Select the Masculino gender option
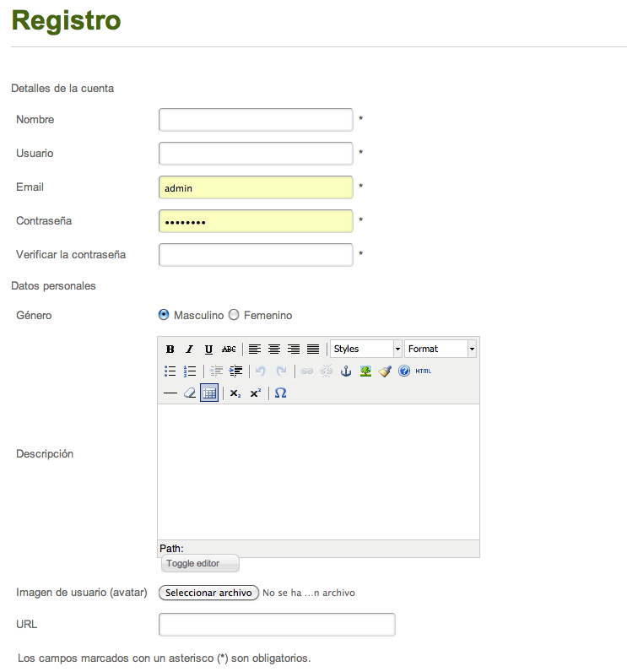The height and width of the screenshot is (672, 627). point(164,315)
